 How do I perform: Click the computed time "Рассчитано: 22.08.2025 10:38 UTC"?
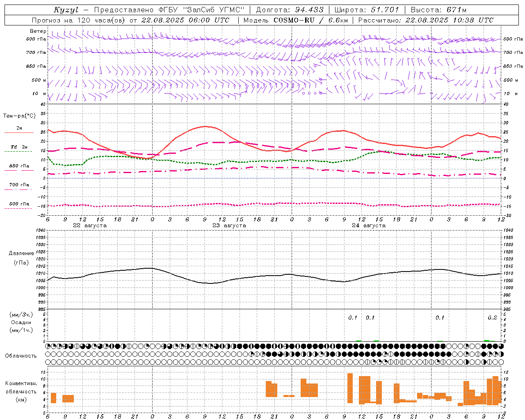coord(426,20)
